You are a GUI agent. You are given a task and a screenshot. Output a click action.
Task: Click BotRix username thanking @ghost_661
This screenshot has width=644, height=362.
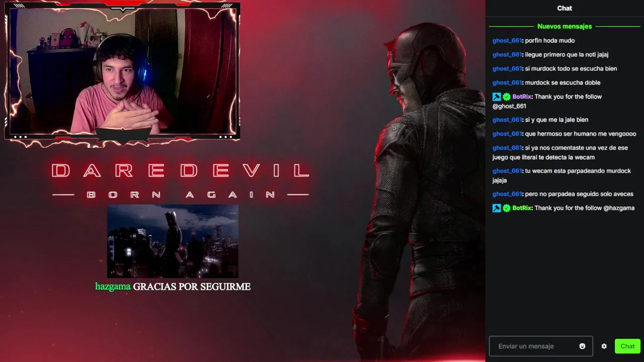pyautogui.click(x=522, y=97)
